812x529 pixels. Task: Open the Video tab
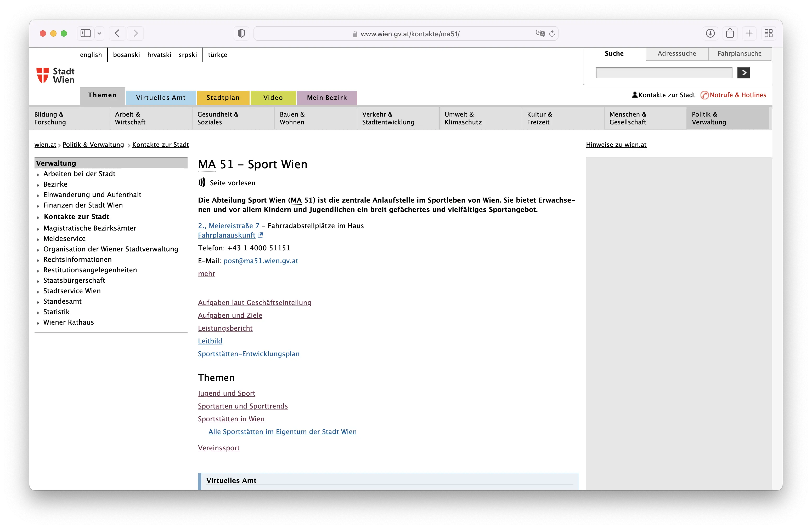click(273, 97)
